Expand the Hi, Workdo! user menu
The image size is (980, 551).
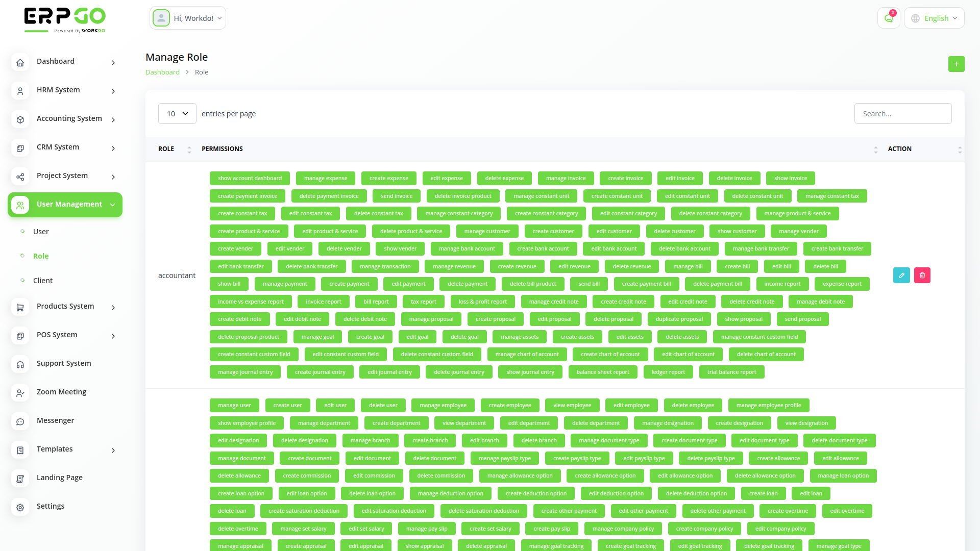pos(188,18)
